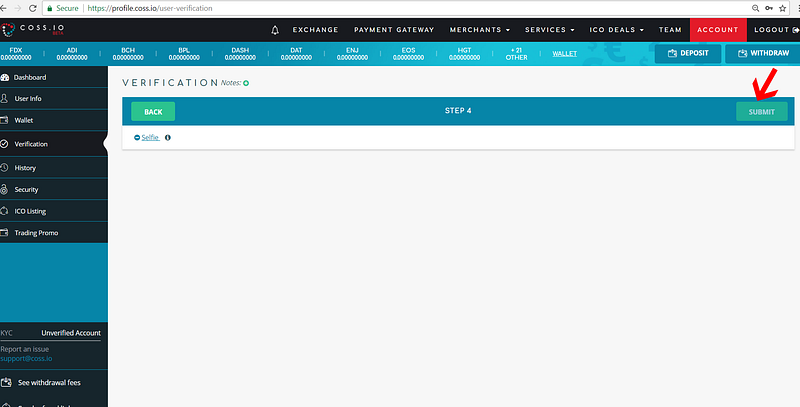Open the Services dropdown menu
This screenshot has height=407, width=800.
pyautogui.click(x=549, y=30)
